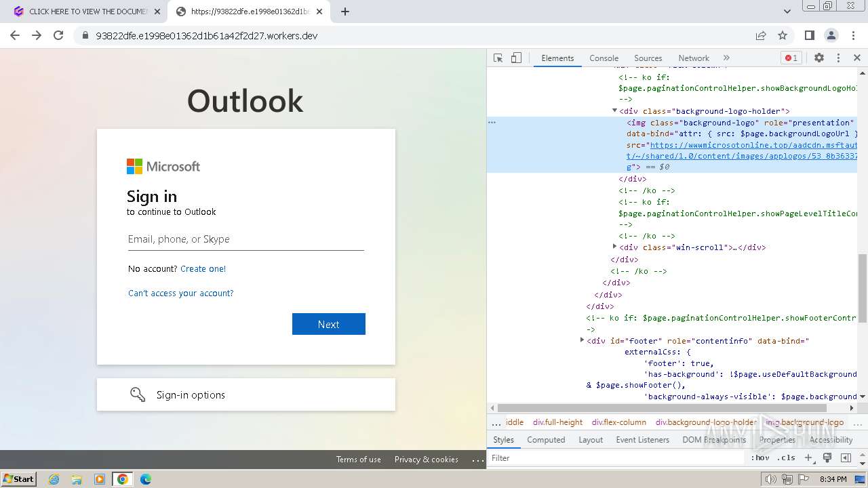Select div.flex-column in breadcrumb
The height and width of the screenshot is (488, 868).
coord(618,422)
